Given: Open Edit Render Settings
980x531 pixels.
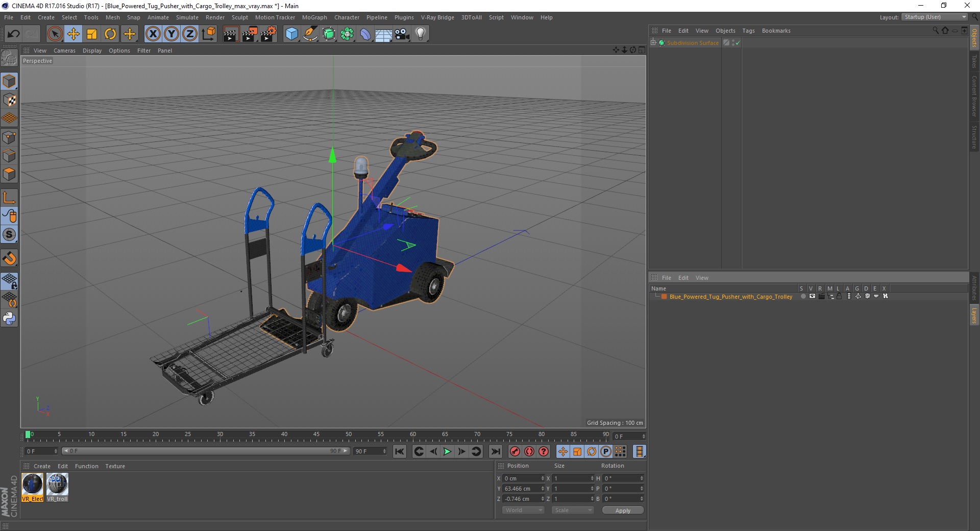Looking at the screenshot, I should (x=268, y=34).
